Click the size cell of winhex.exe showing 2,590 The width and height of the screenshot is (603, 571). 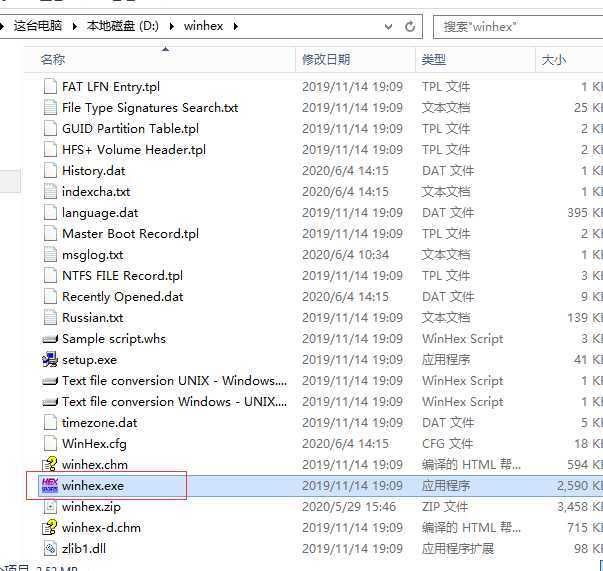coord(580,486)
